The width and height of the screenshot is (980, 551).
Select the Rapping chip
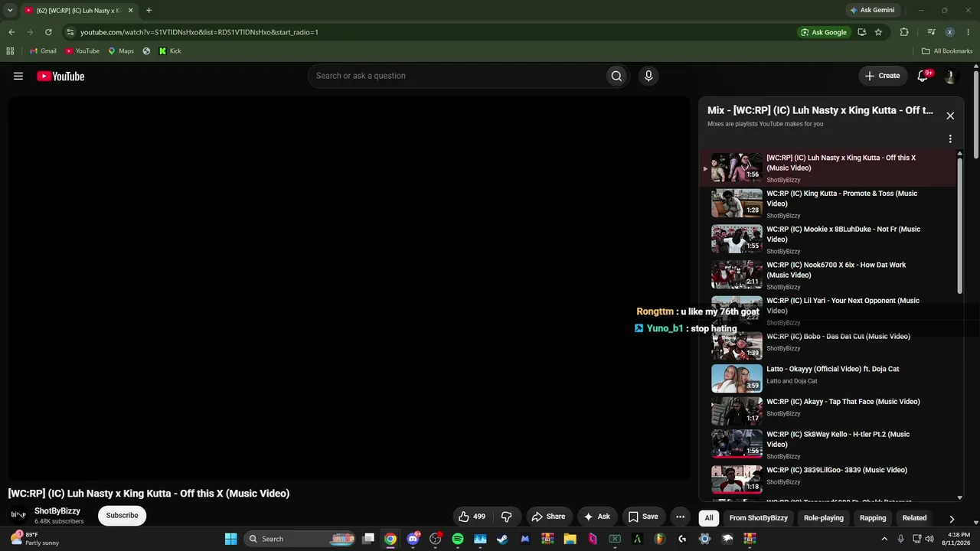[873, 518]
